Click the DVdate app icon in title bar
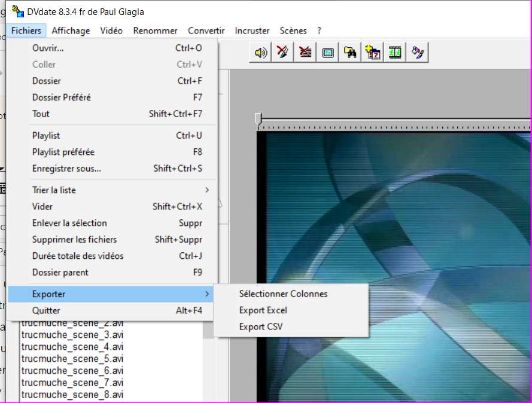The height and width of the screenshot is (403, 532). pyautogui.click(x=18, y=12)
